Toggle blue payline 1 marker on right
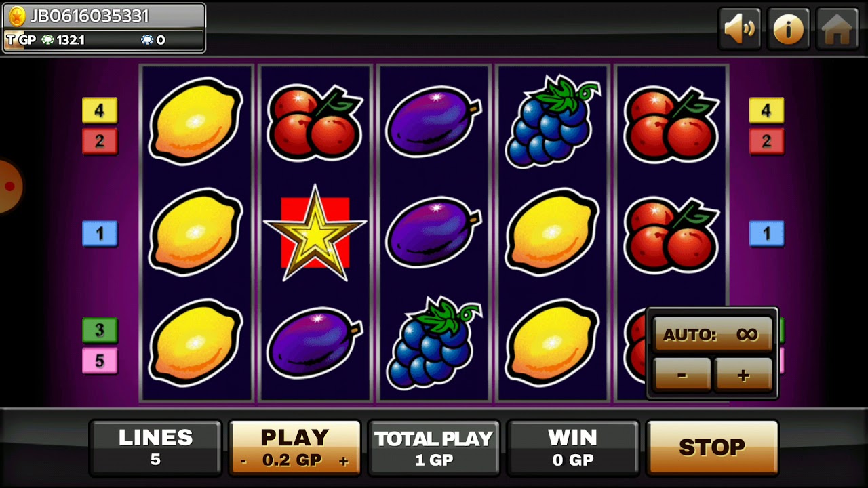 click(766, 234)
